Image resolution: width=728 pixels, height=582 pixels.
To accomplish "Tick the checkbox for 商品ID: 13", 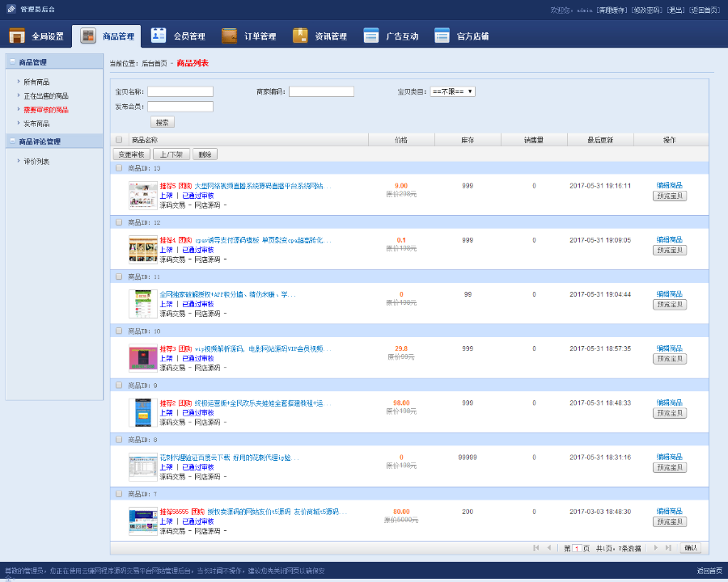I will pos(119,168).
